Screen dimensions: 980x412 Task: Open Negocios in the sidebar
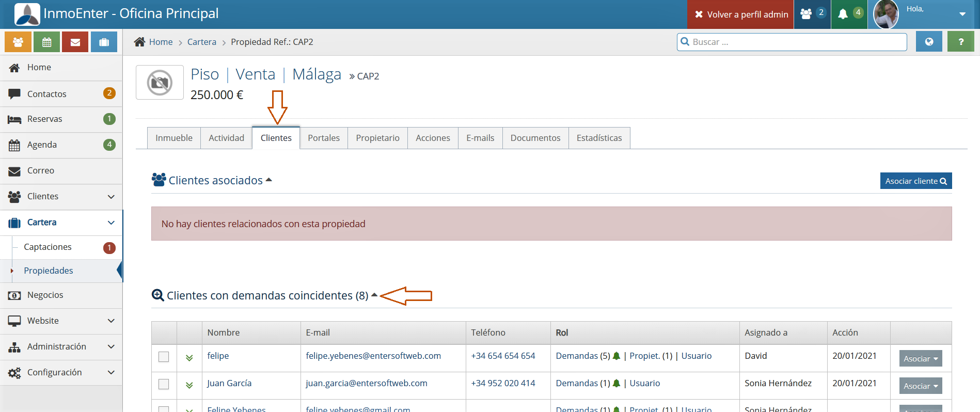tap(61, 295)
